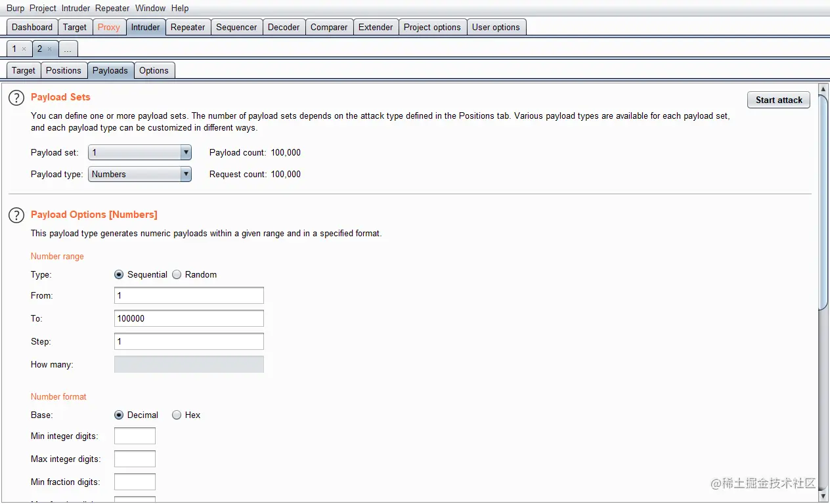Screen dimensions: 830x504
Task: Focus the Step number field
Action: point(189,342)
